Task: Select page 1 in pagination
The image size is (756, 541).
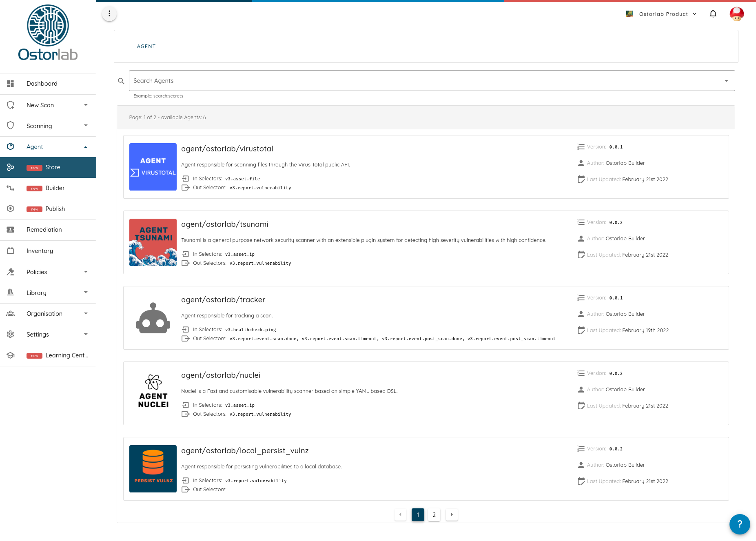Action: (418, 514)
